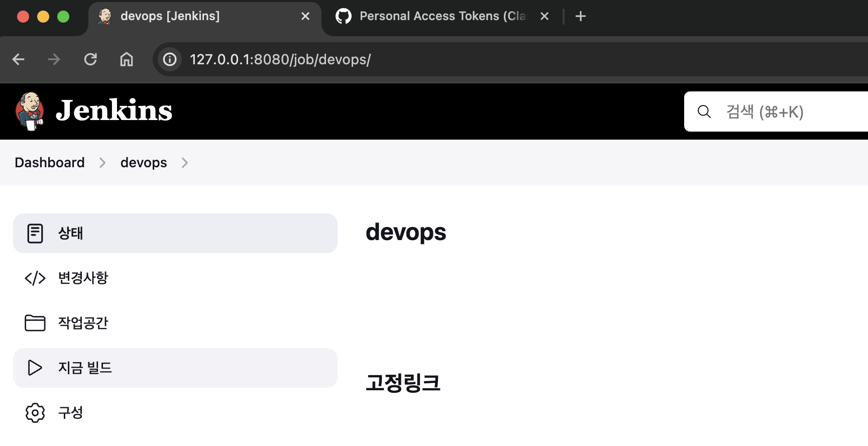868x446 pixels.
Task: Open 구성 configuration sidebar item
Action: (x=175, y=412)
